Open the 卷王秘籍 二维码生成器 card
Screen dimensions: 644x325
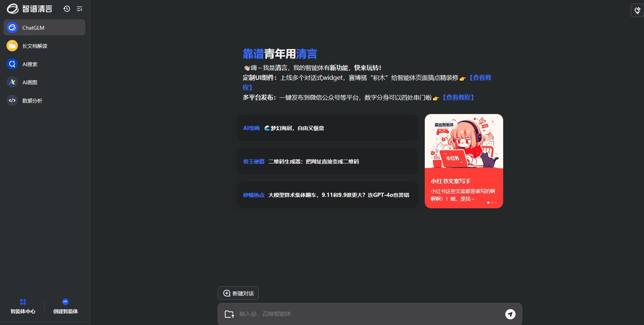pos(328,162)
